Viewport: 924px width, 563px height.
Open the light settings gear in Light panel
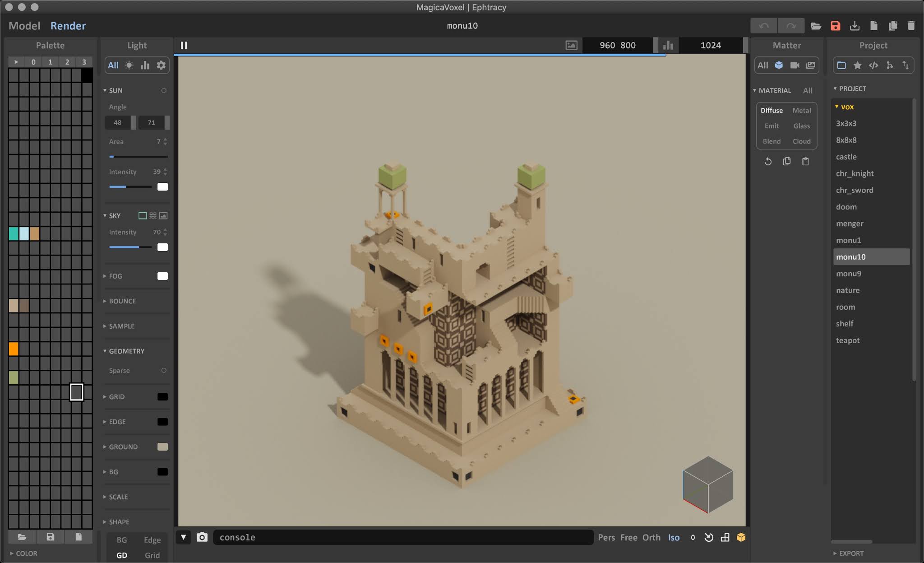161,65
